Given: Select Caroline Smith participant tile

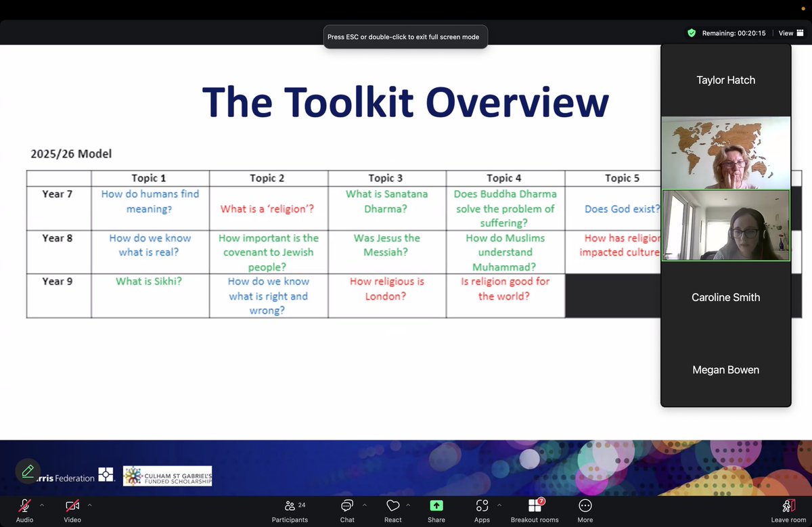Looking at the screenshot, I should pos(726,297).
